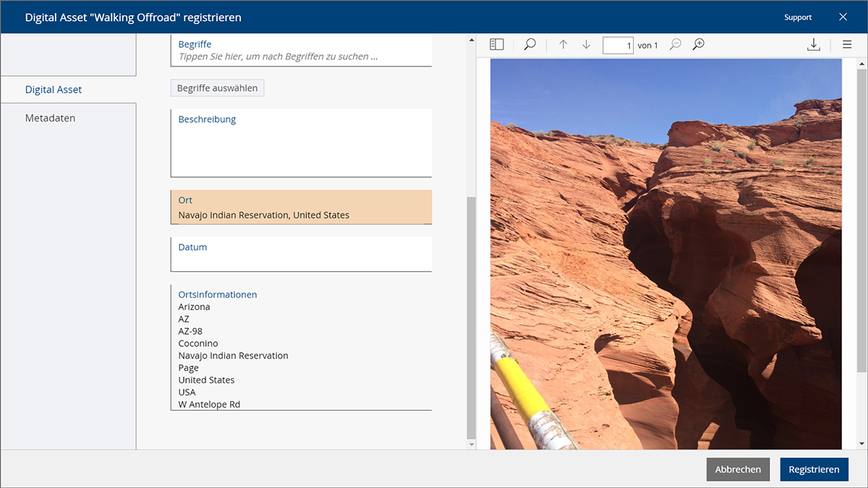The height and width of the screenshot is (488, 868).
Task: Select 'Navajo Indian Reservation' in Ortsinformationen
Action: [233, 356]
